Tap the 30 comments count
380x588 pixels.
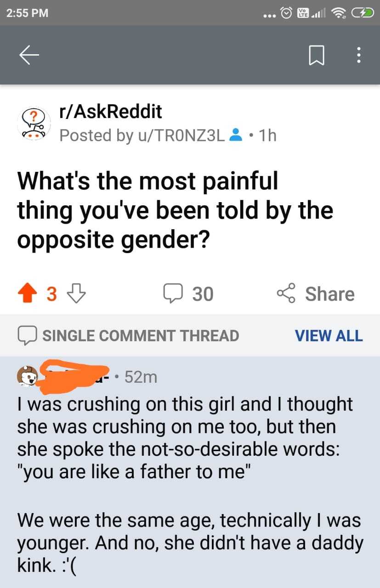click(203, 294)
